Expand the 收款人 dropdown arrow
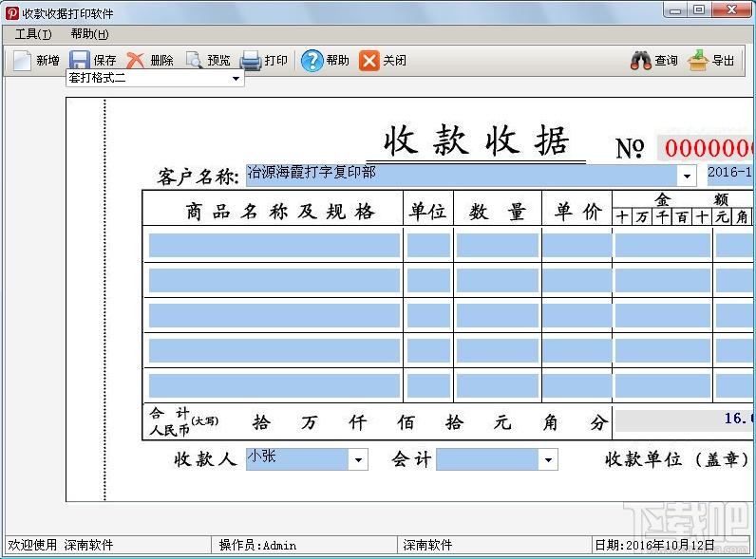This screenshot has height=559, width=756. pyautogui.click(x=358, y=459)
